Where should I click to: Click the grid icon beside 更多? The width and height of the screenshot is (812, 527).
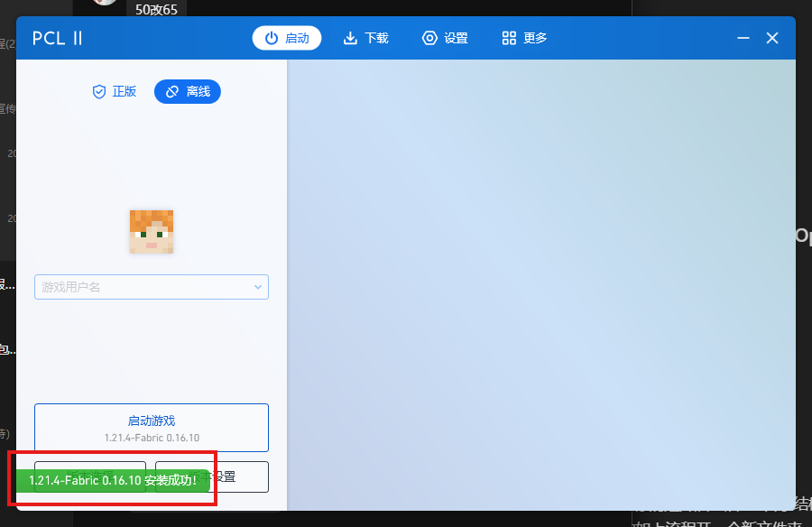507,38
